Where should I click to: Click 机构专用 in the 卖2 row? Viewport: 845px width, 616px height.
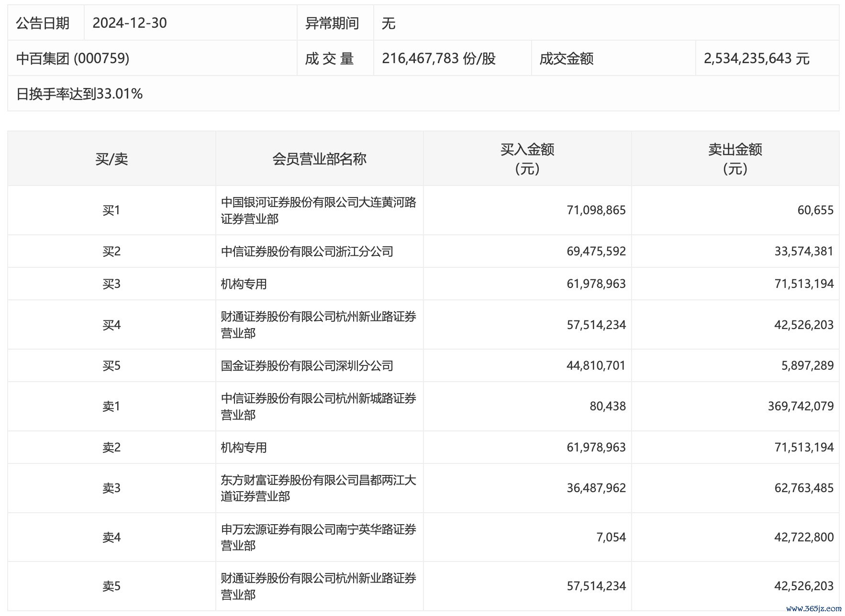point(244,447)
